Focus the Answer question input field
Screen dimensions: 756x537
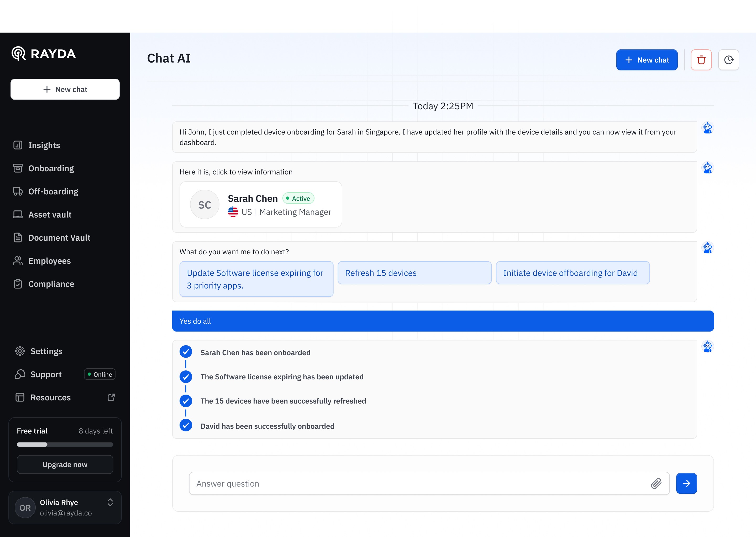[x=420, y=483]
